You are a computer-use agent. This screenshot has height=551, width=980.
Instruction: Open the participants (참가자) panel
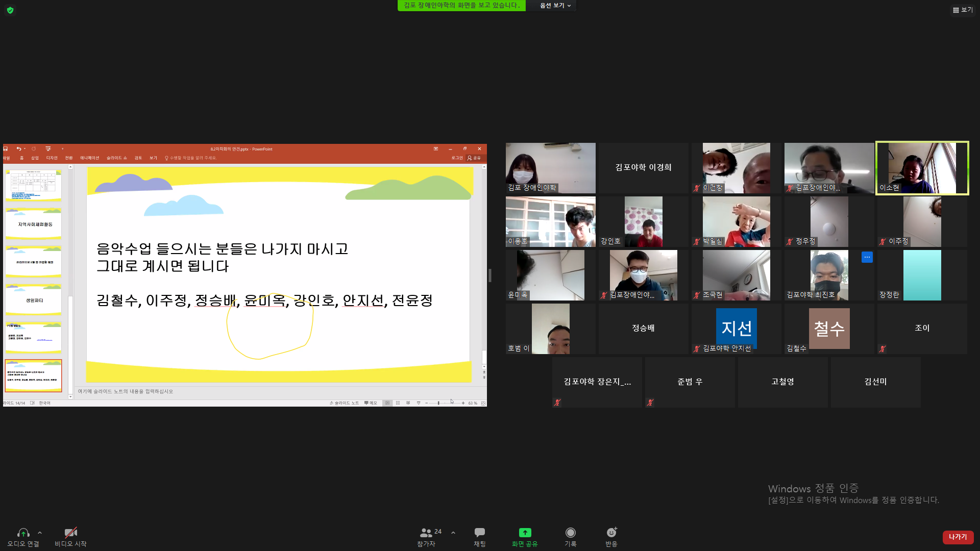[x=426, y=537]
